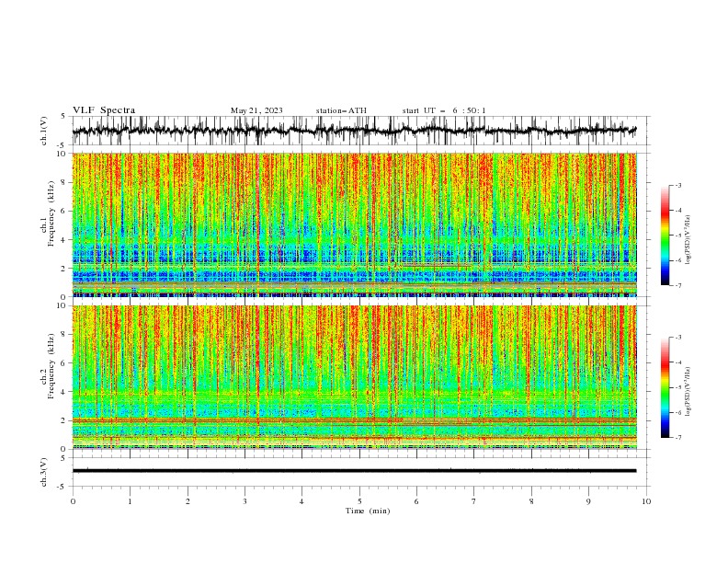Click ch.2 frequency axis tick '10'
Screen dimensions: 728x563
point(63,305)
